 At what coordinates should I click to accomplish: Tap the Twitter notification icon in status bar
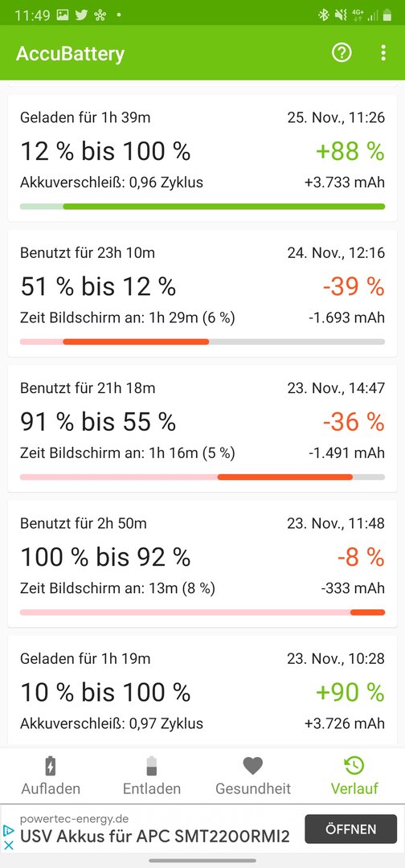(x=81, y=15)
